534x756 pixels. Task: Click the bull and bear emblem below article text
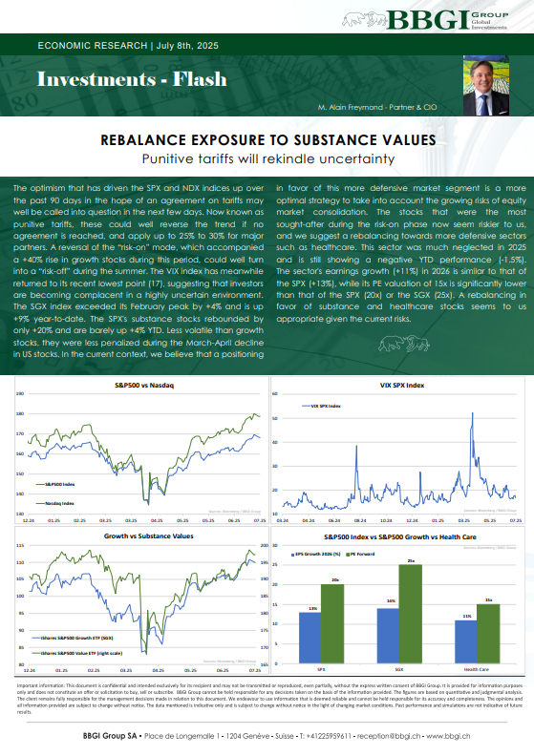[x=404, y=344]
